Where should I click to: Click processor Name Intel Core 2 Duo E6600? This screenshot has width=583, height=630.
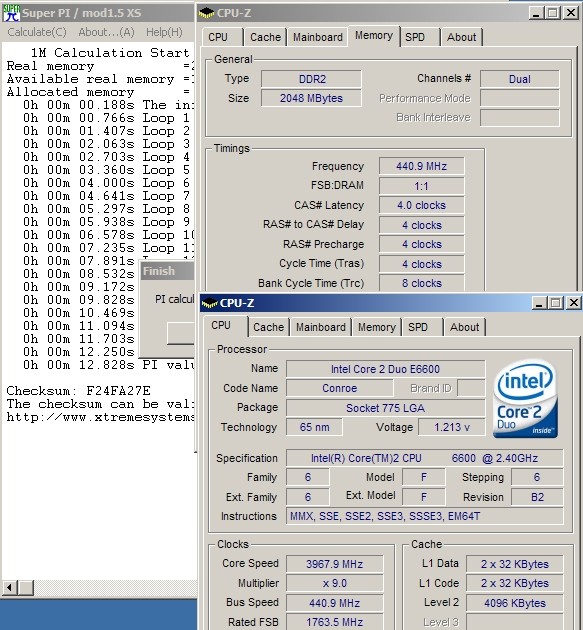[385, 369]
